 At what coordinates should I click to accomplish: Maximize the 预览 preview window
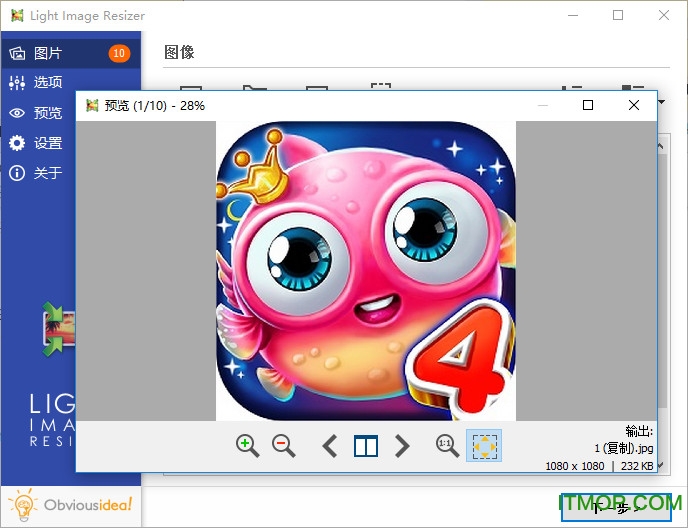pos(588,105)
